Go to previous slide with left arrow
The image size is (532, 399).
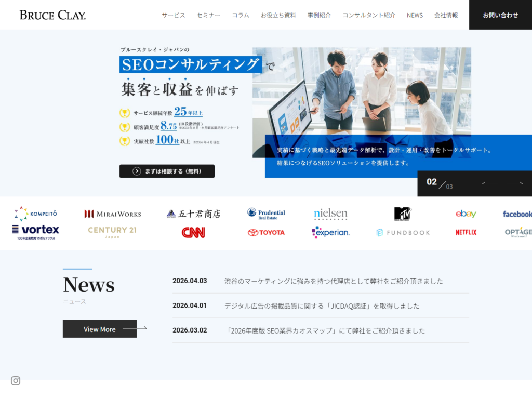pos(489,183)
